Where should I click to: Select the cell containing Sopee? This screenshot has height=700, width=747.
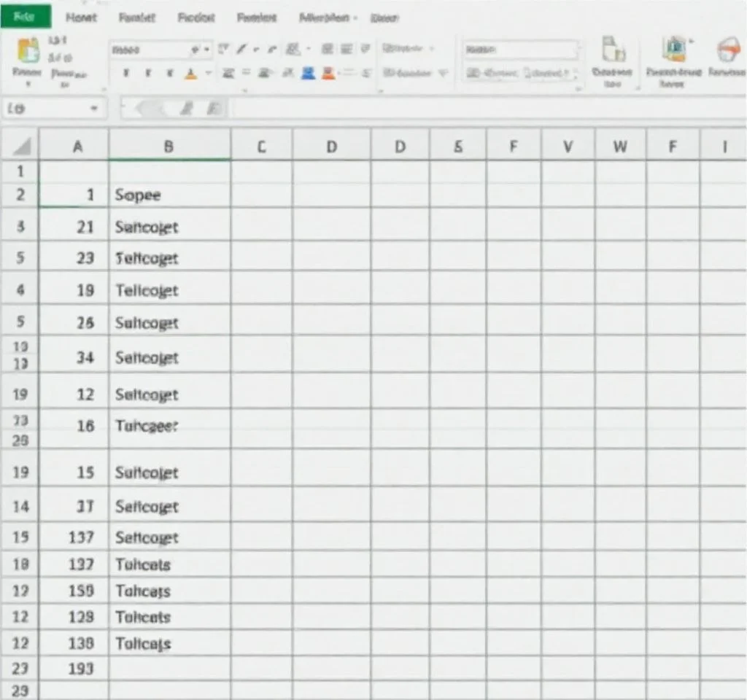[x=169, y=195]
